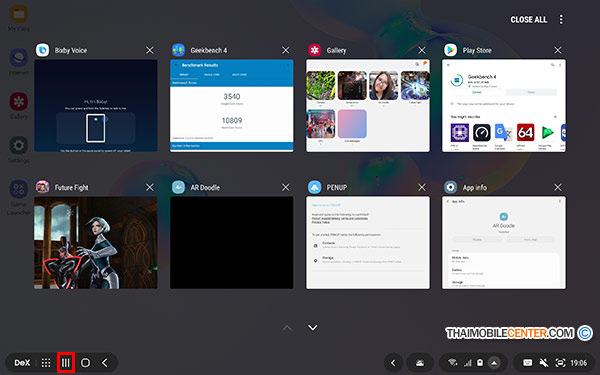Image resolution: width=600 pixels, height=375 pixels.
Task: Open the on-screen keyboard icon
Action: coord(527,362)
